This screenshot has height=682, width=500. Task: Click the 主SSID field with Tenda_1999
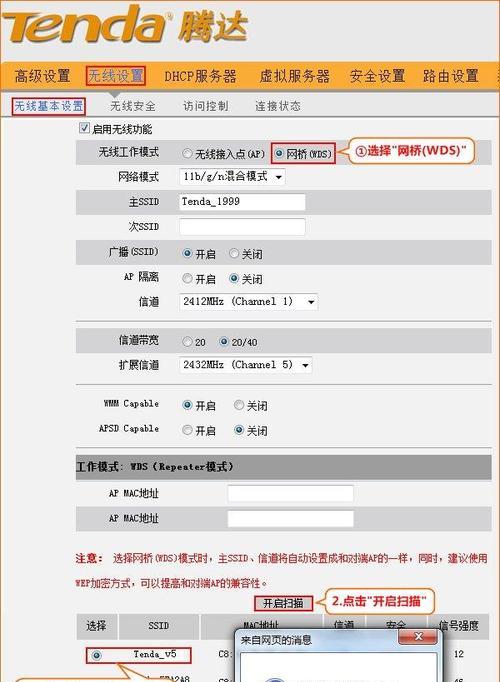click(242, 202)
